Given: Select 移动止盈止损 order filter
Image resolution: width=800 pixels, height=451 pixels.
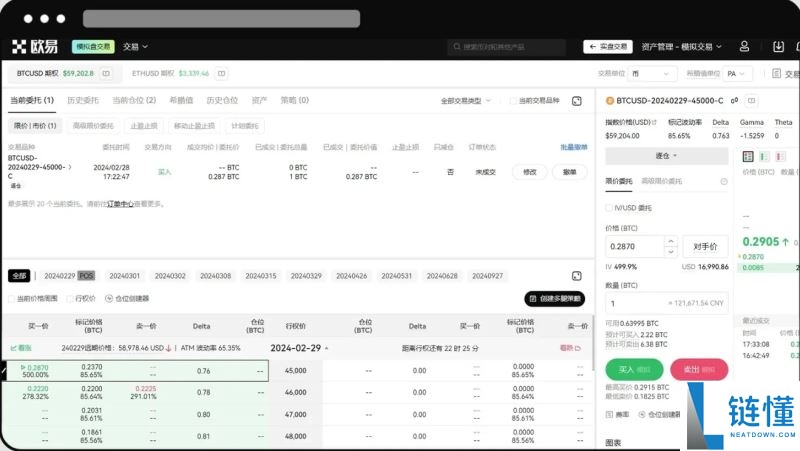Looking at the screenshot, I should pos(194,126).
